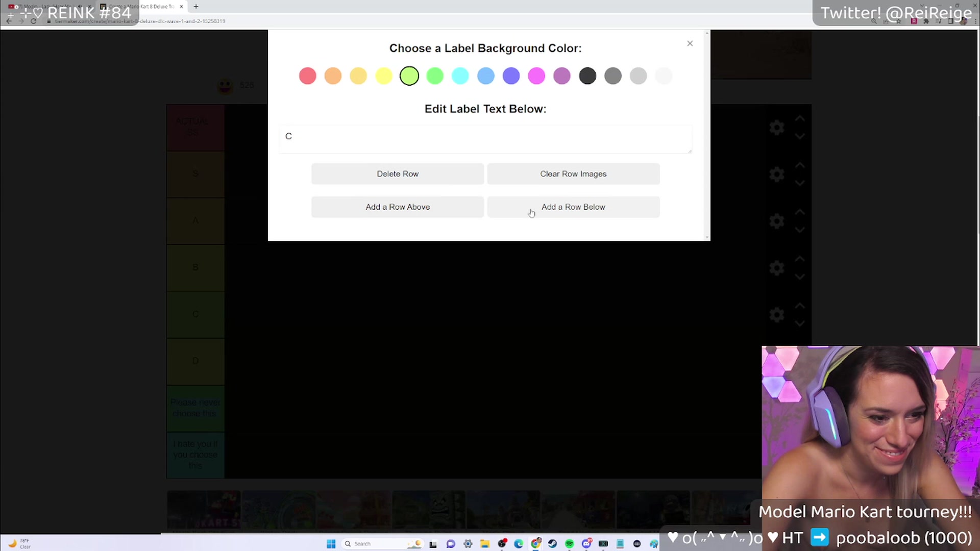Screen dimensions: 980x551
Task: Switch to Google Chrome on the taskbar
Action: [535, 544]
